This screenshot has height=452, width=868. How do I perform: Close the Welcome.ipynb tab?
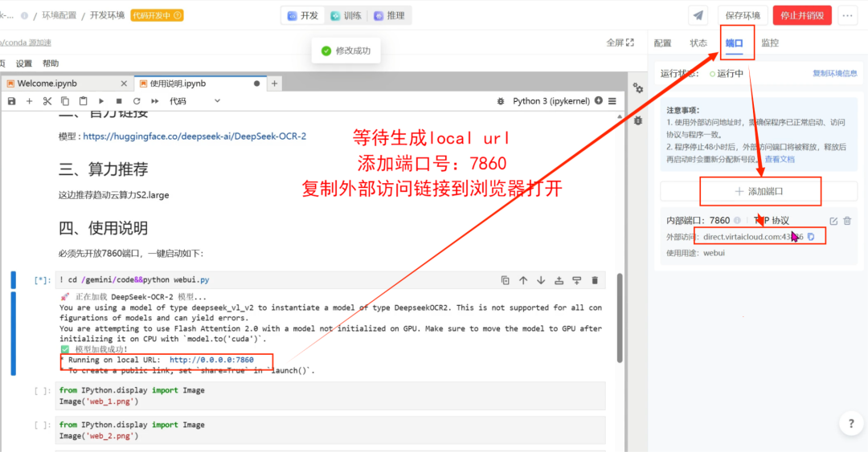[124, 83]
